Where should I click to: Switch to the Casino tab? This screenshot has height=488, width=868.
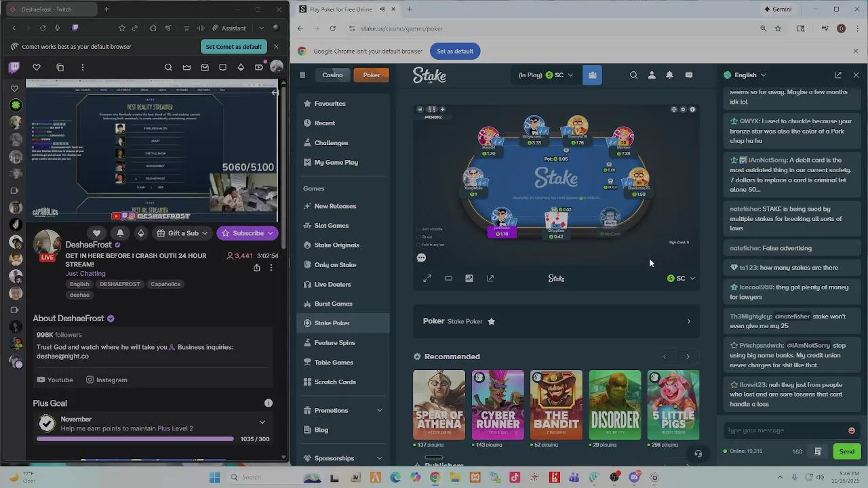pyautogui.click(x=332, y=75)
